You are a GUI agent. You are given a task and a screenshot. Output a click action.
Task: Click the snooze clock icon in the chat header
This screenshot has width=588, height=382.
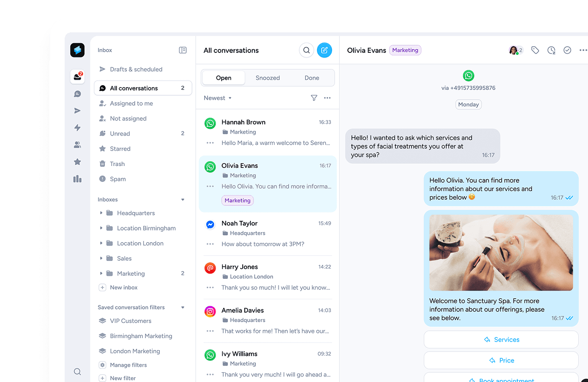click(551, 50)
